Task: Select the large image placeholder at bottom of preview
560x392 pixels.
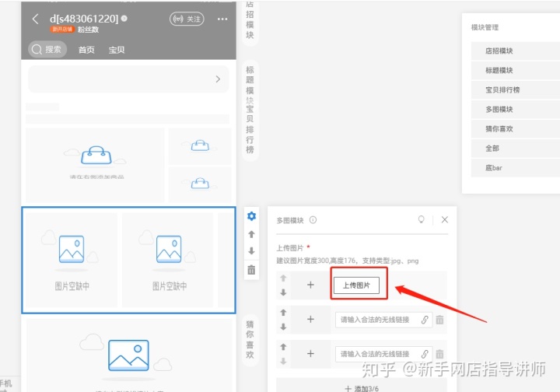Action: click(128, 355)
